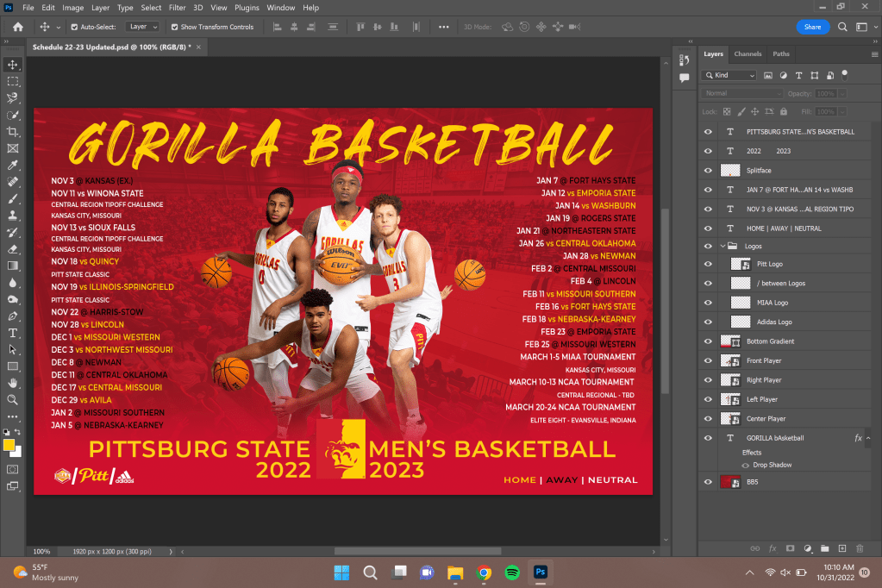882x588 pixels.
Task: Select the Rectangular Marquee tool
Action: point(13,82)
